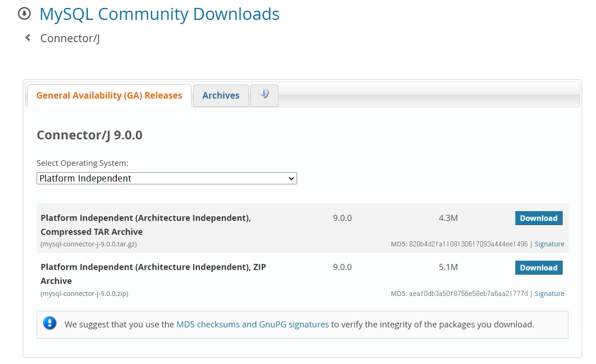
Task: Click filename mysql-connector-j-9.0.0.tar.gz
Action: point(89,244)
